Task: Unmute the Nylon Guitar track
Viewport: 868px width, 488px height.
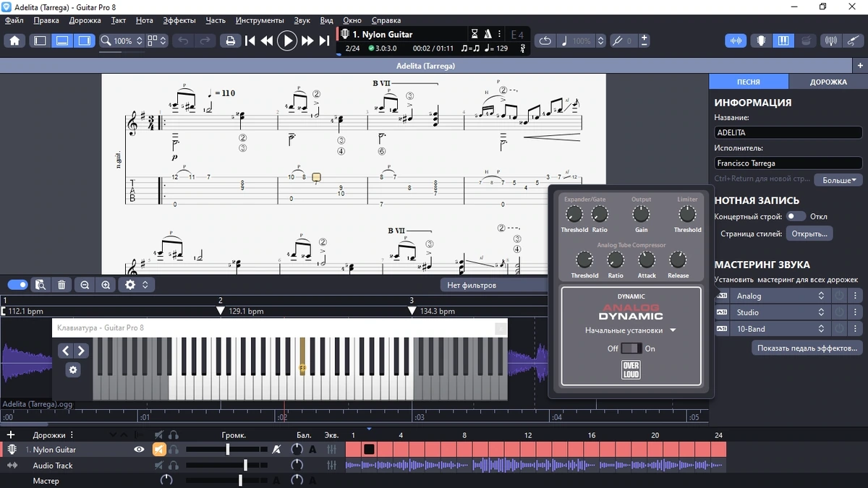Action: coord(159,449)
